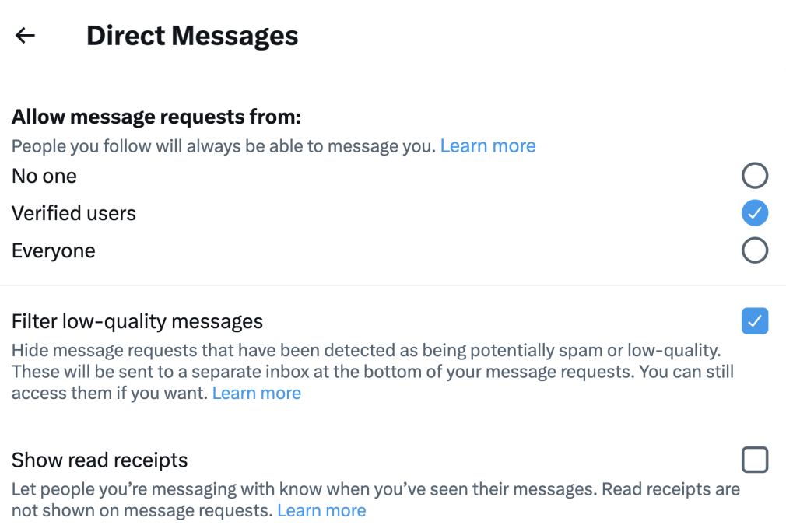
Task: Open "Learn more" about read receipts
Action: (x=321, y=510)
